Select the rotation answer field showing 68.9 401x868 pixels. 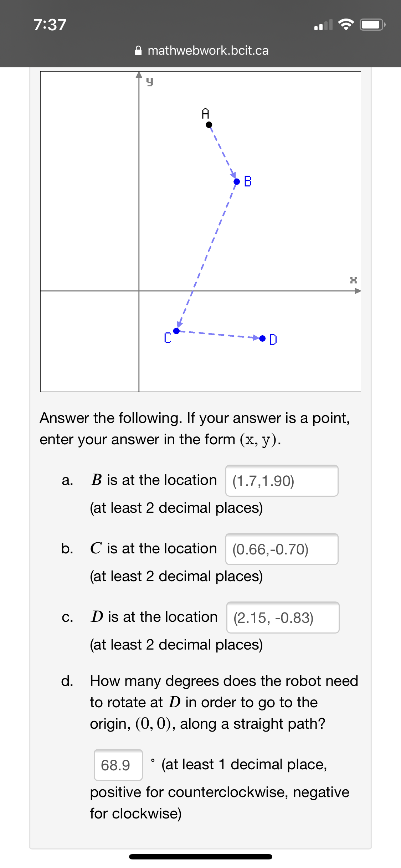point(118,765)
